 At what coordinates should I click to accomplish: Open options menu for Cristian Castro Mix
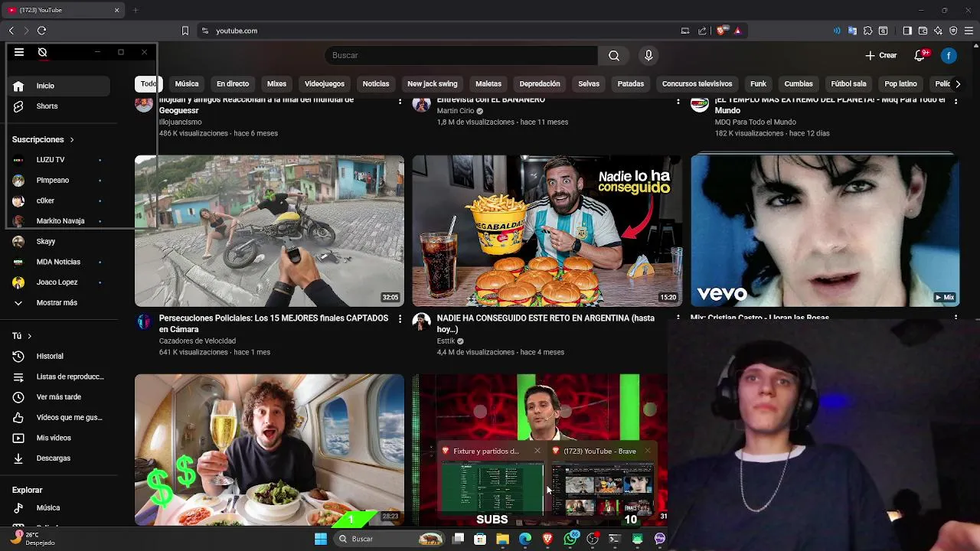(955, 317)
